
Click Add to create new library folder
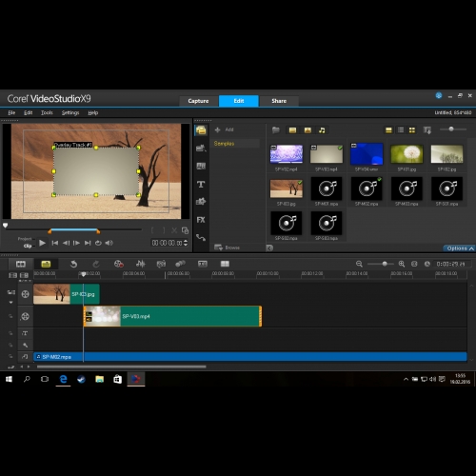(225, 129)
